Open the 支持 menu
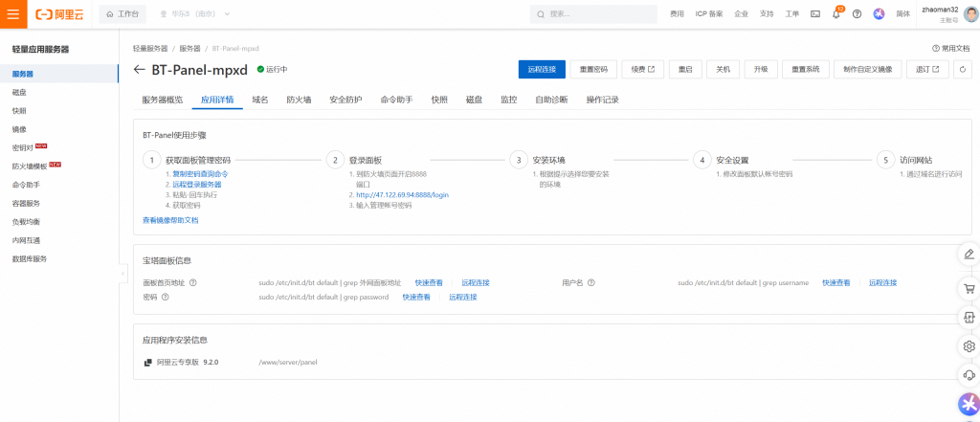 [767, 13]
